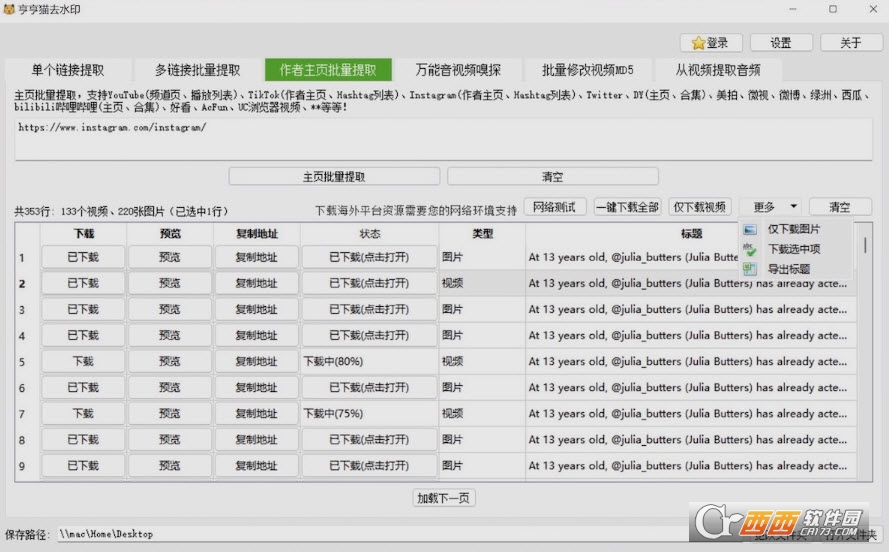Screen dimensions: 889x552
Task: Click the checkmark icon beside 下载选中项
Action: [x=750, y=249]
